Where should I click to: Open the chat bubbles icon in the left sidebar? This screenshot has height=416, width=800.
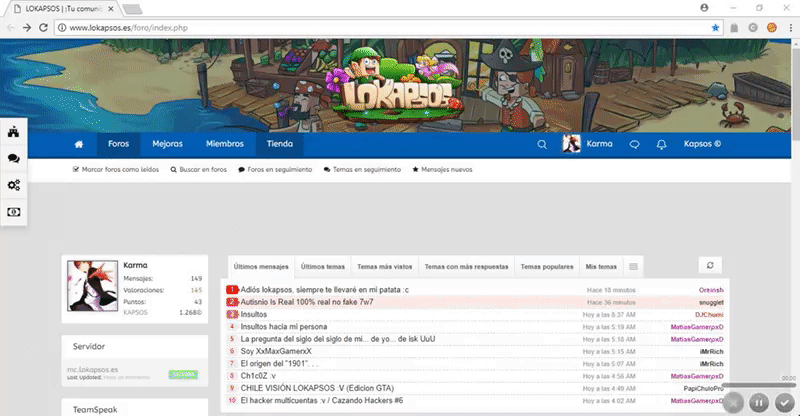(14, 159)
